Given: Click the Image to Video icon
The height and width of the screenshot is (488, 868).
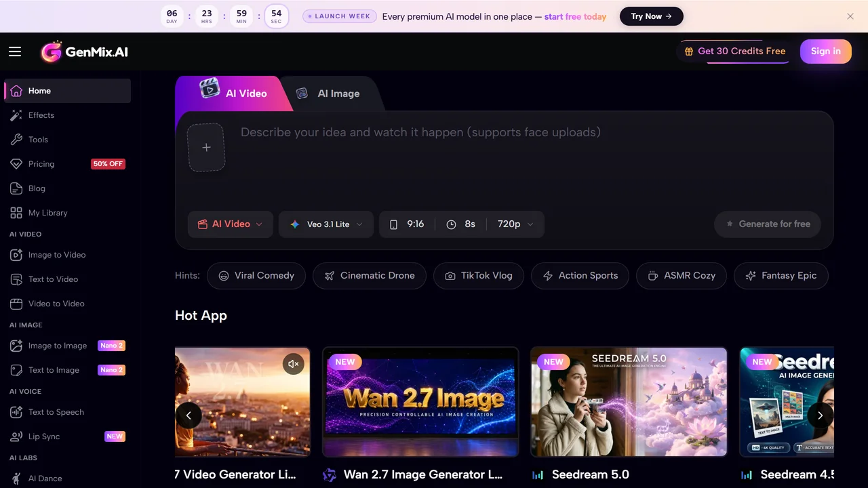Looking at the screenshot, I should 16,255.
